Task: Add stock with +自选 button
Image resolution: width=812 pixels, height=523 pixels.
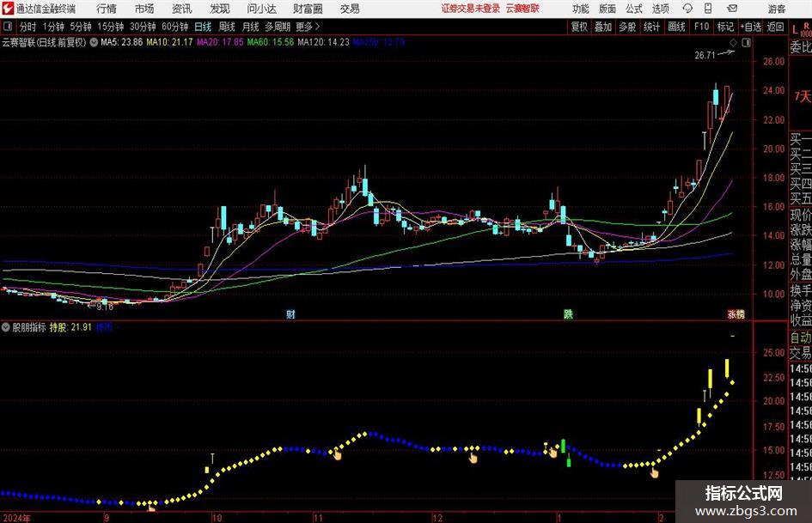Action: [750, 27]
